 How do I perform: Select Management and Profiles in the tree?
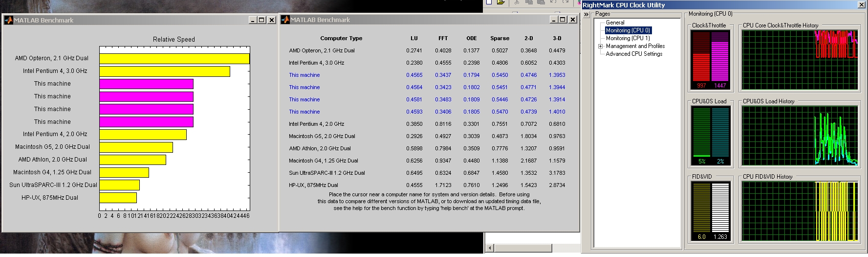[635, 46]
